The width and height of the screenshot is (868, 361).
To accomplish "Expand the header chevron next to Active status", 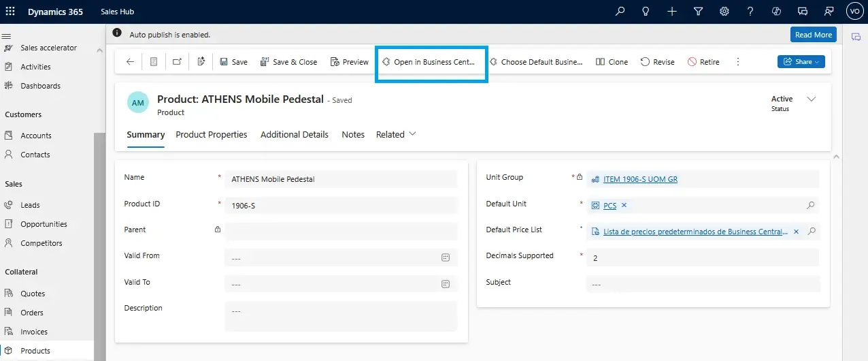I will (811, 99).
